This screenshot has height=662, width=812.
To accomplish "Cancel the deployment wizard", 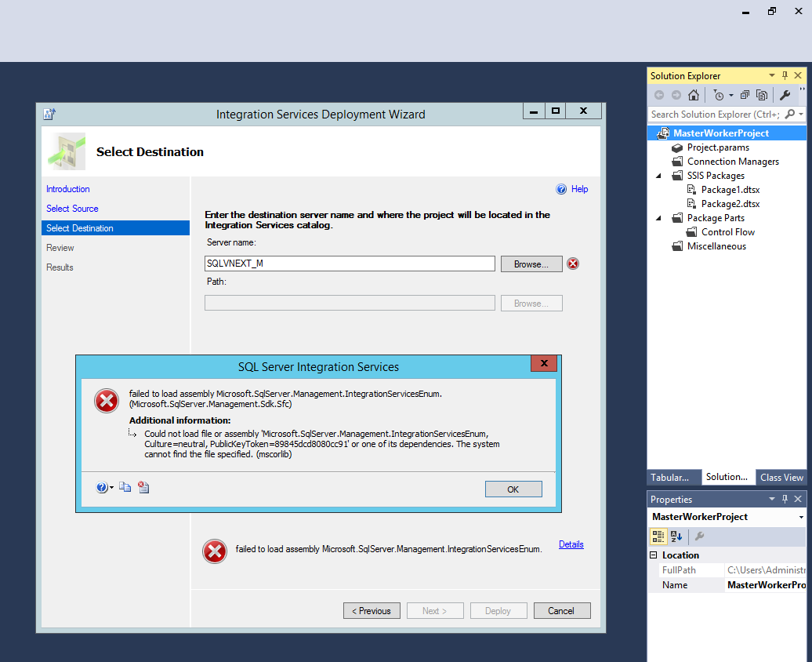I will pyautogui.click(x=562, y=611).
